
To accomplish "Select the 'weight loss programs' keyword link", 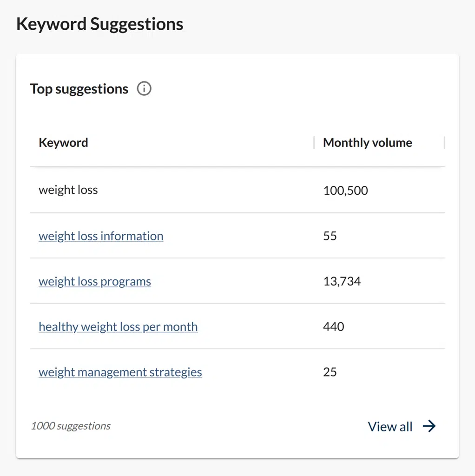I will [x=95, y=282].
